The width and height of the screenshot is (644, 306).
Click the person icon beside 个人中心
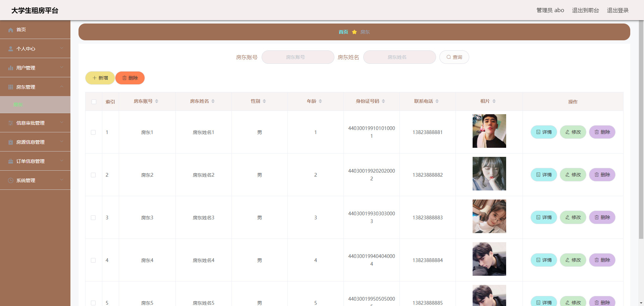pos(11,49)
